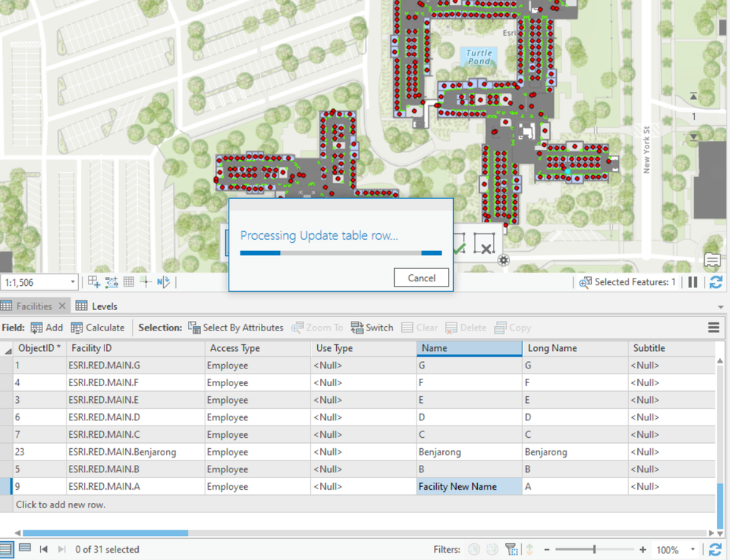Refresh the map view
Screen dimensions: 730x560
point(715,282)
